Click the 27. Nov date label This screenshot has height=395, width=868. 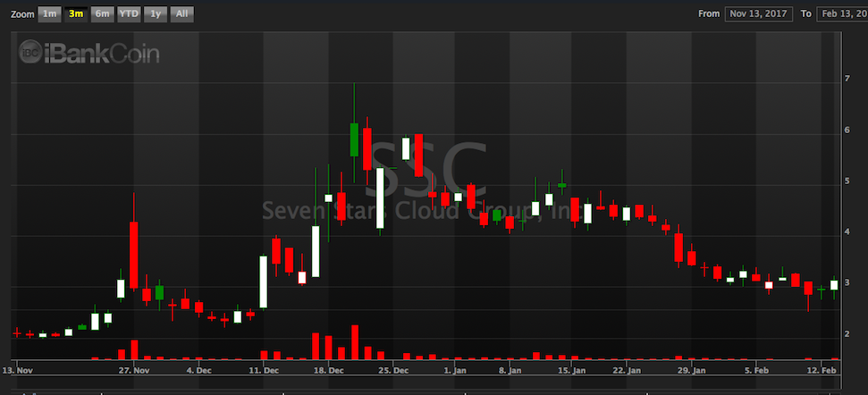133,371
